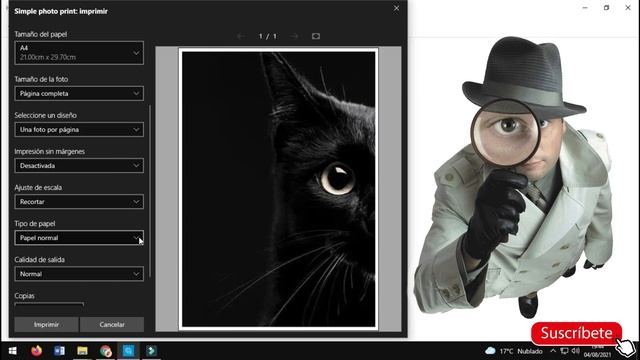The image size is (640, 360).
Task: Open the Impresión sin márgenes dropdown
Action: tap(79, 166)
